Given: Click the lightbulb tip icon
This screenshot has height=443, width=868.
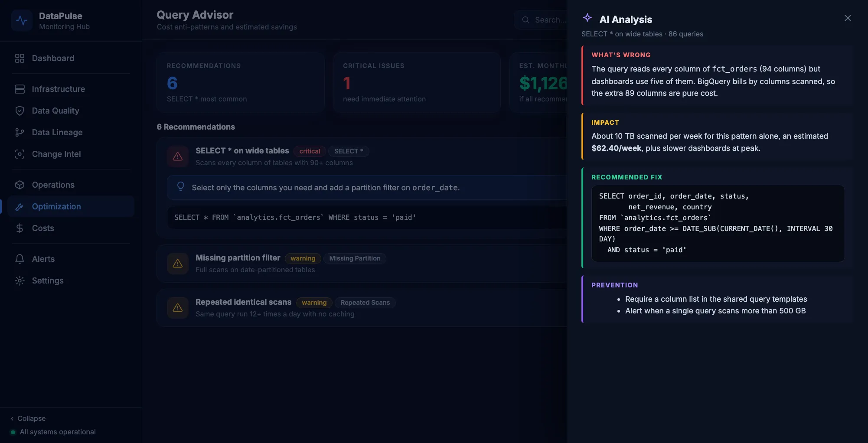Looking at the screenshot, I should [181, 186].
